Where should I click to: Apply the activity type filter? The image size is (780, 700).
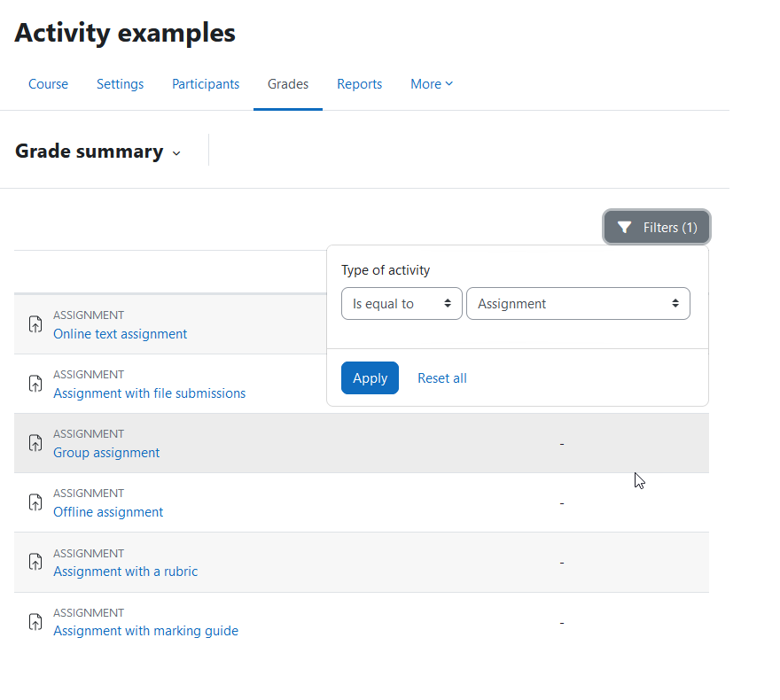(370, 377)
